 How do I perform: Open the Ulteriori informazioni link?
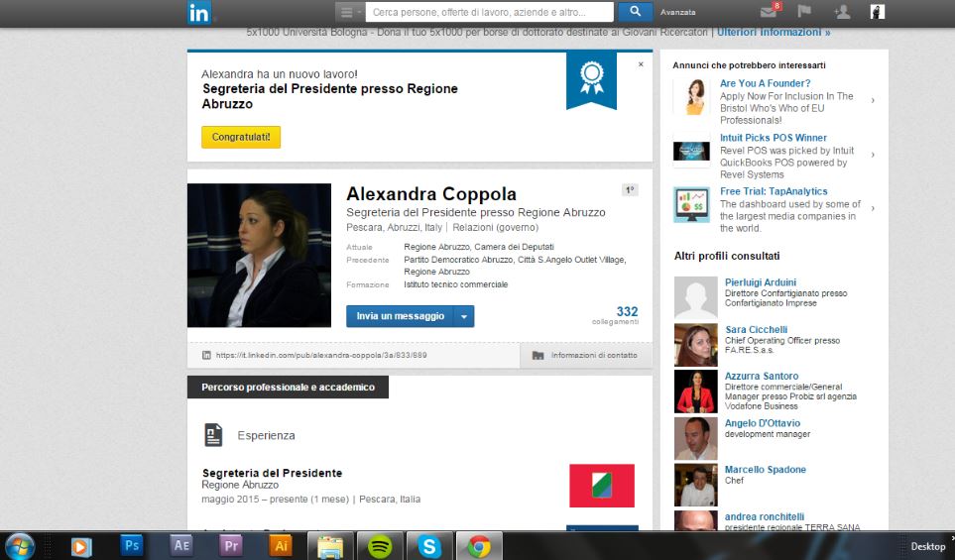(774, 32)
